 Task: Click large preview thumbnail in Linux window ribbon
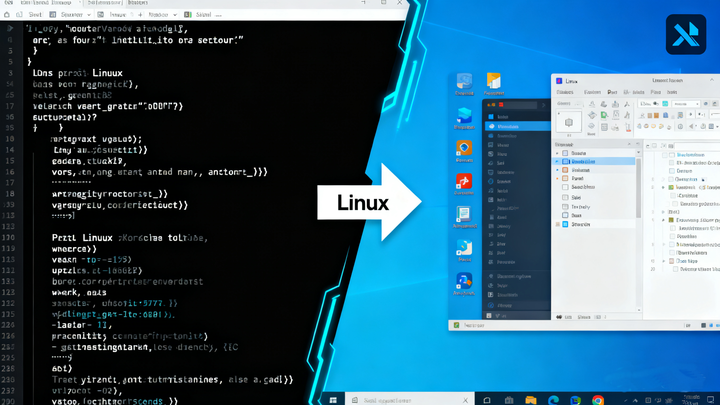(569, 122)
